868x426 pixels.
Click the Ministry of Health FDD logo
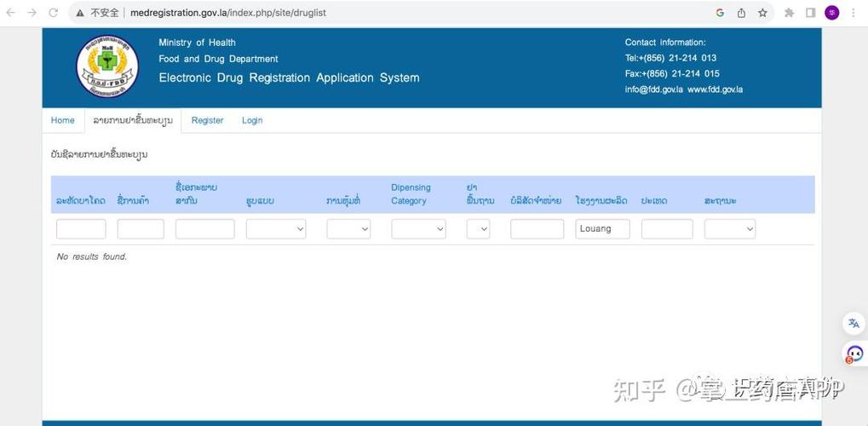pyautogui.click(x=107, y=67)
